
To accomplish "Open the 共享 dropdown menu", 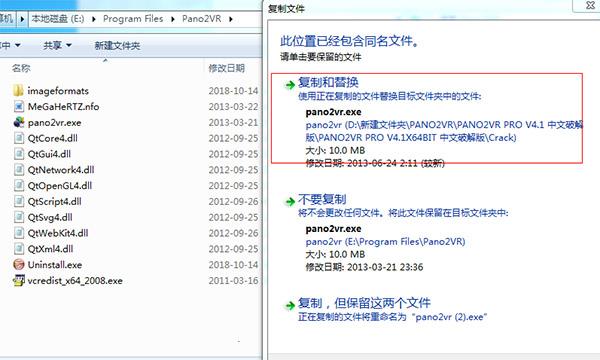I will click(57, 46).
